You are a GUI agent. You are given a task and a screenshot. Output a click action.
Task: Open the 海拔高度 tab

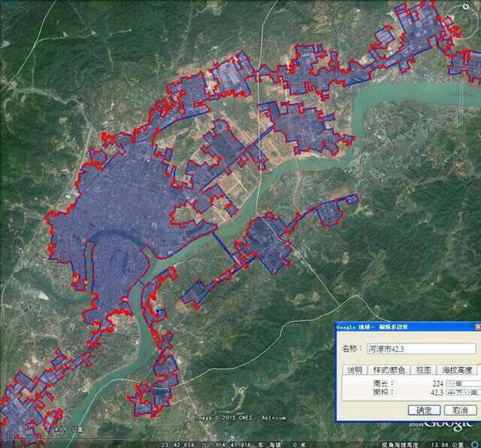tap(457, 370)
